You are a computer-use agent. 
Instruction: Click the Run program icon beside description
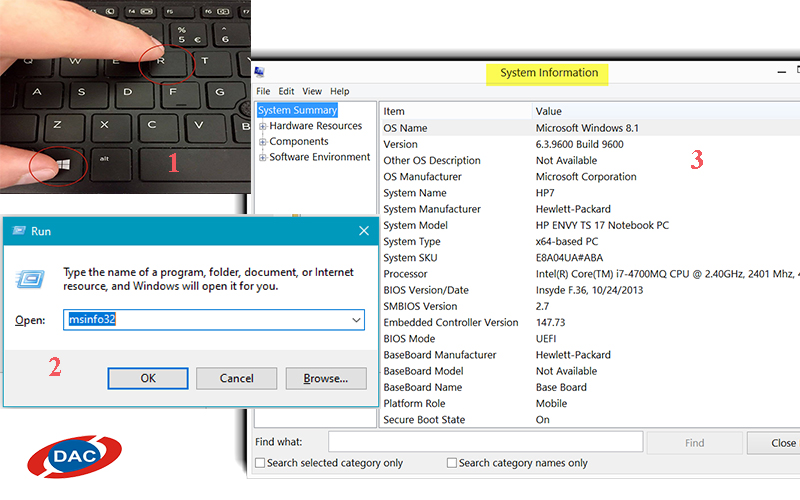point(30,279)
